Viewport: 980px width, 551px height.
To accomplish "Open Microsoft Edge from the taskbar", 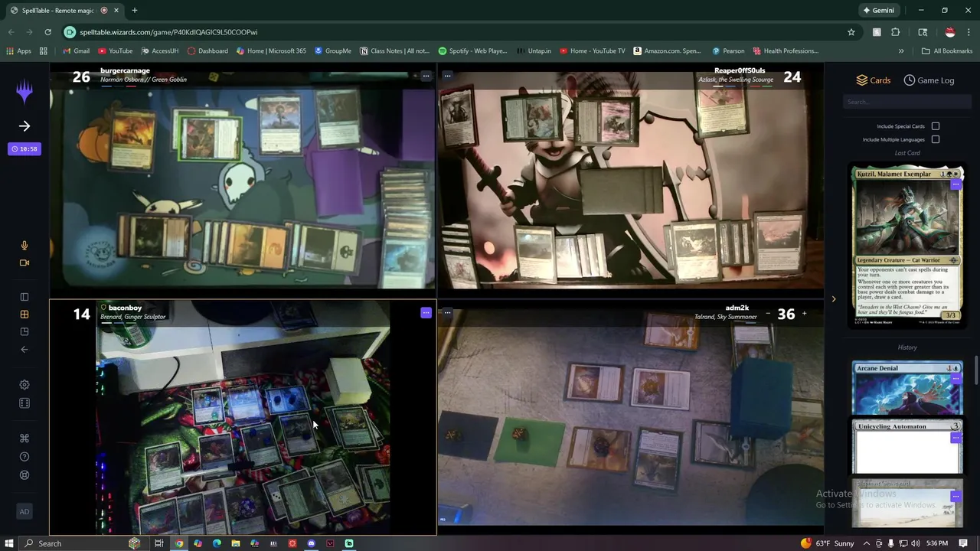I will [217, 543].
